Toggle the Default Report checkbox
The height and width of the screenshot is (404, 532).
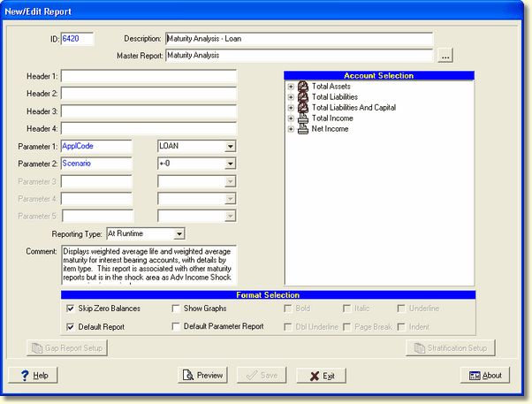click(71, 326)
